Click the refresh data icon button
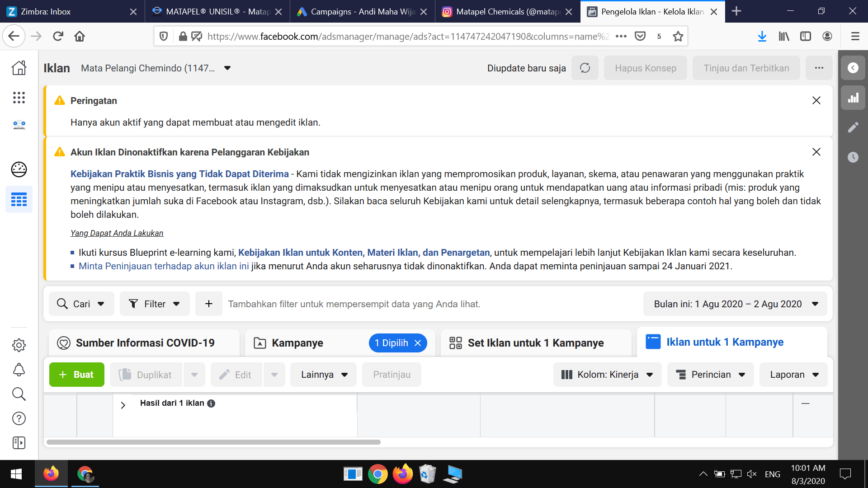This screenshot has height=488, width=868. tap(585, 68)
